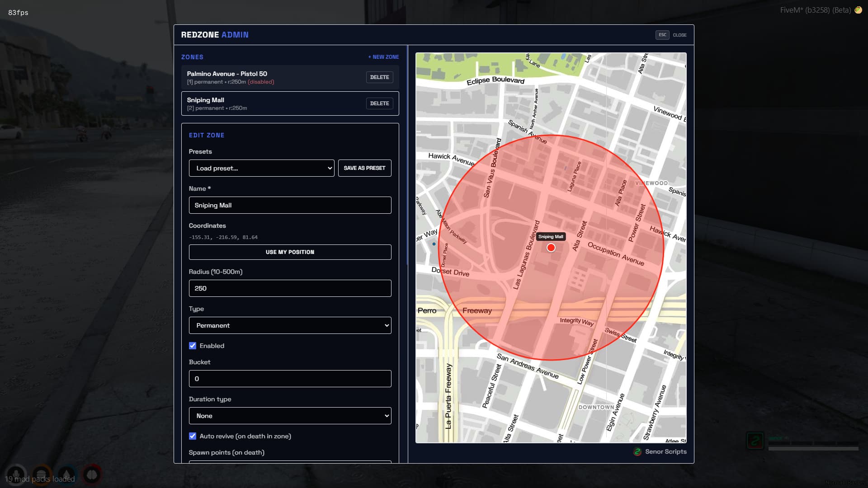The image size is (868, 488).
Task: Click La Puerta Freeway label on map
Action: pos(448,396)
